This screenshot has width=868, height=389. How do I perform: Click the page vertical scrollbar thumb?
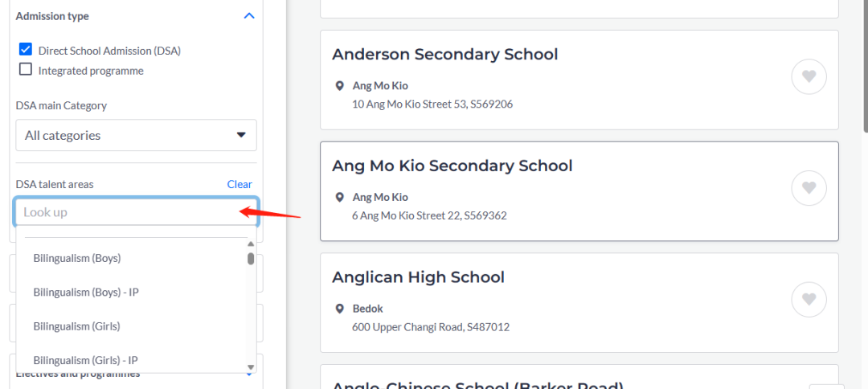[866, 65]
